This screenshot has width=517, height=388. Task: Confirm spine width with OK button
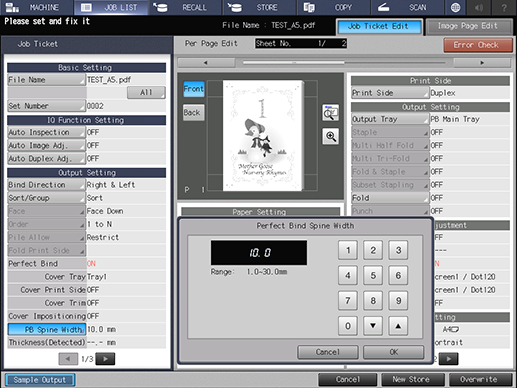point(393,352)
